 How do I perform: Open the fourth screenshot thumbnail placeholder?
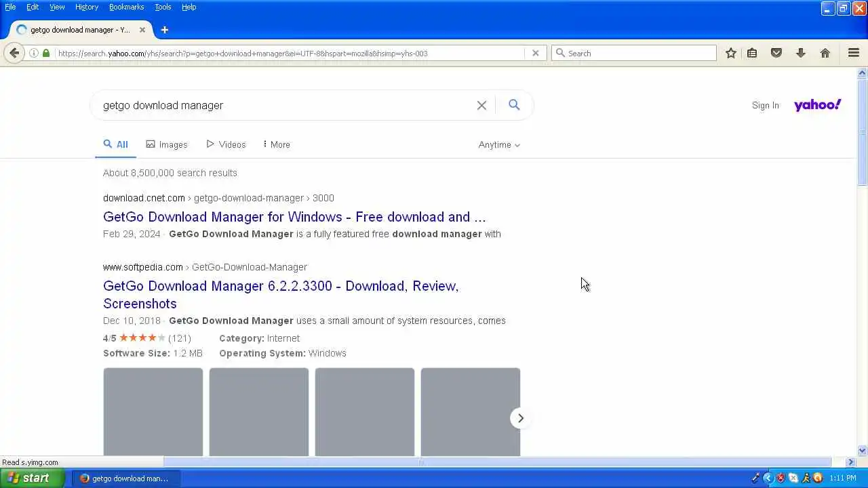coord(471,412)
